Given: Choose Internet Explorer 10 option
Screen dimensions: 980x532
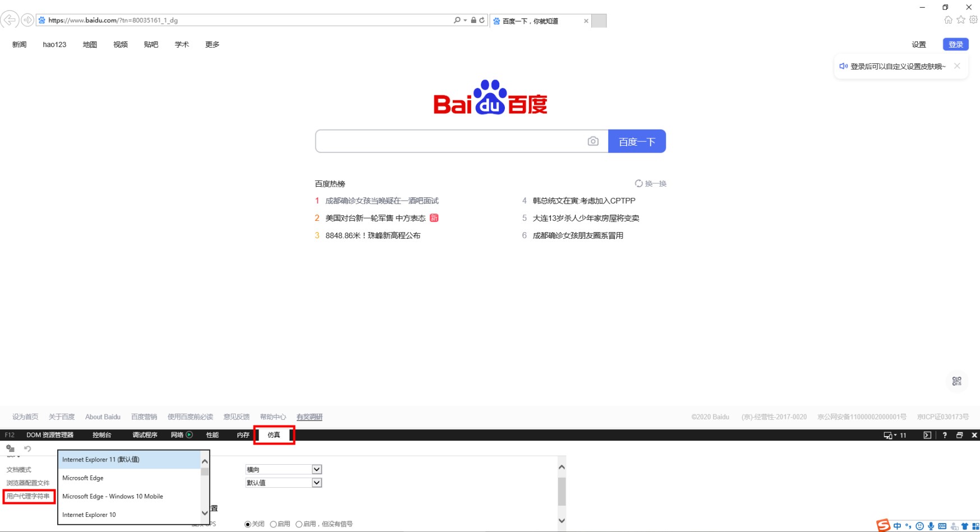Looking at the screenshot, I should click(129, 515).
